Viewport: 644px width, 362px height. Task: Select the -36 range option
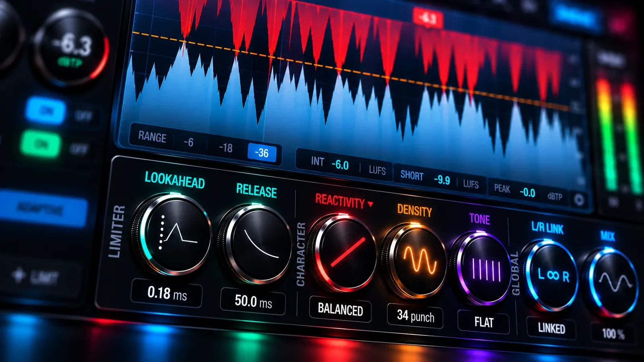tap(262, 153)
